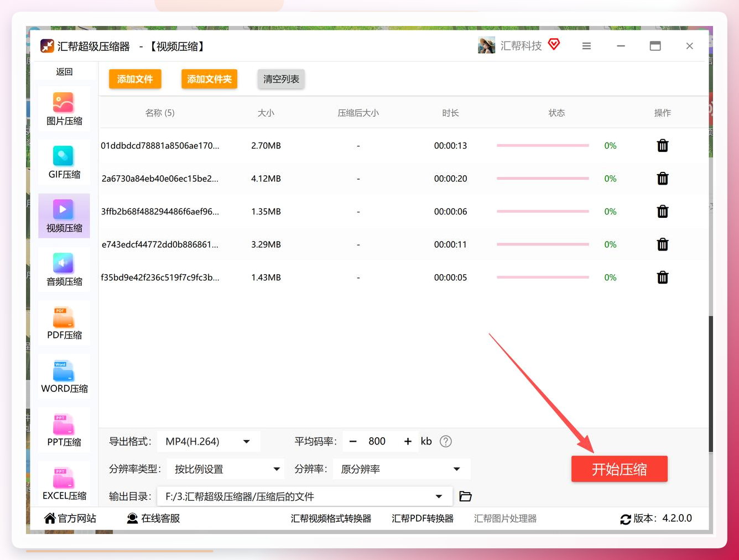
Task: Click the 返回 back item
Action: tap(64, 72)
